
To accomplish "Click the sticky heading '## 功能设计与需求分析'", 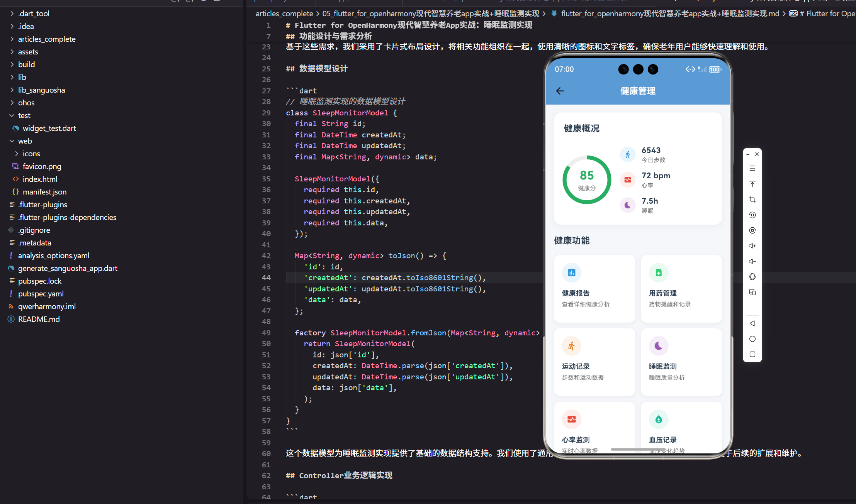I will [329, 36].
